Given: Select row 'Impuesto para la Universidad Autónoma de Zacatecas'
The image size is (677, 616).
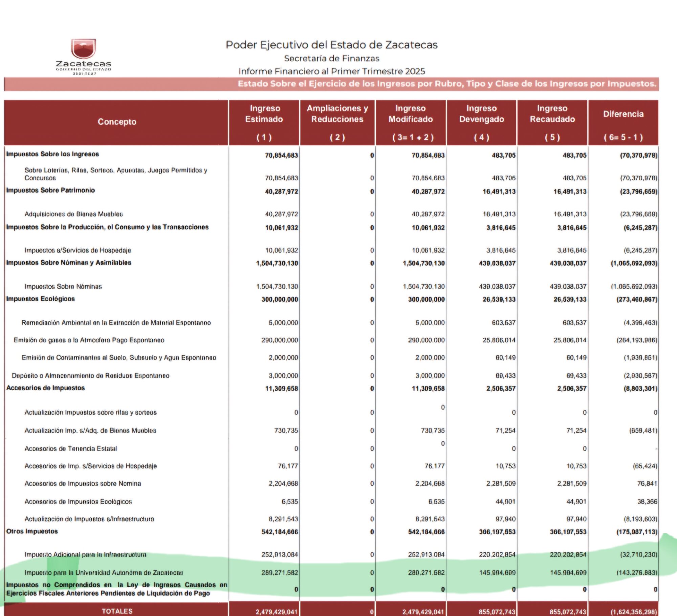Looking at the screenshot, I should click(x=332, y=573).
